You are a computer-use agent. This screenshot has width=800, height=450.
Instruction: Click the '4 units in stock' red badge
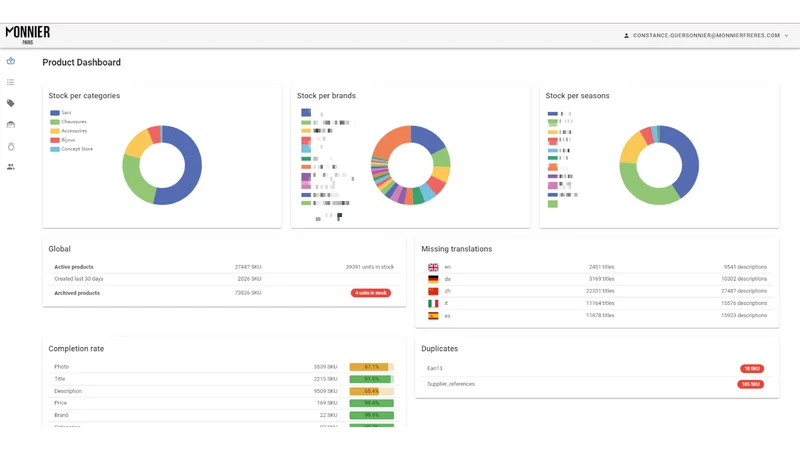(371, 293)
